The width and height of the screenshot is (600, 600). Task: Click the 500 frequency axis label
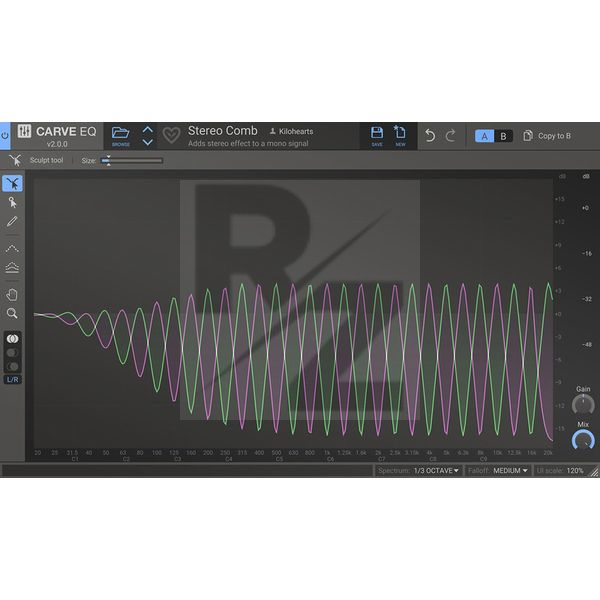click(x=276, y=453)
